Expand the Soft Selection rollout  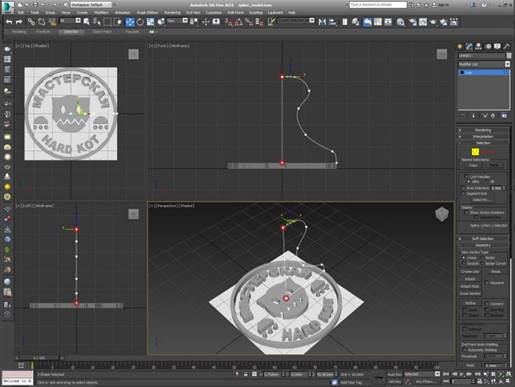(483, 239)
